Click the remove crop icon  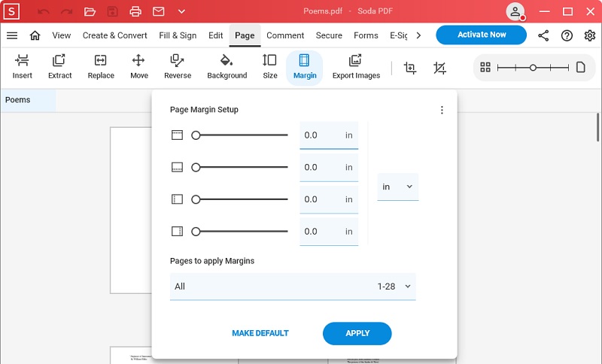pyautogui.click(x=439, y=68)
